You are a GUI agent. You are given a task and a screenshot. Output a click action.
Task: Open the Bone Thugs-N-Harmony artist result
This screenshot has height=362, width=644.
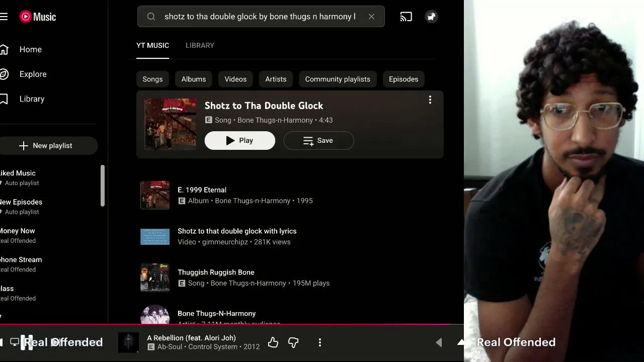pos(216,314)
